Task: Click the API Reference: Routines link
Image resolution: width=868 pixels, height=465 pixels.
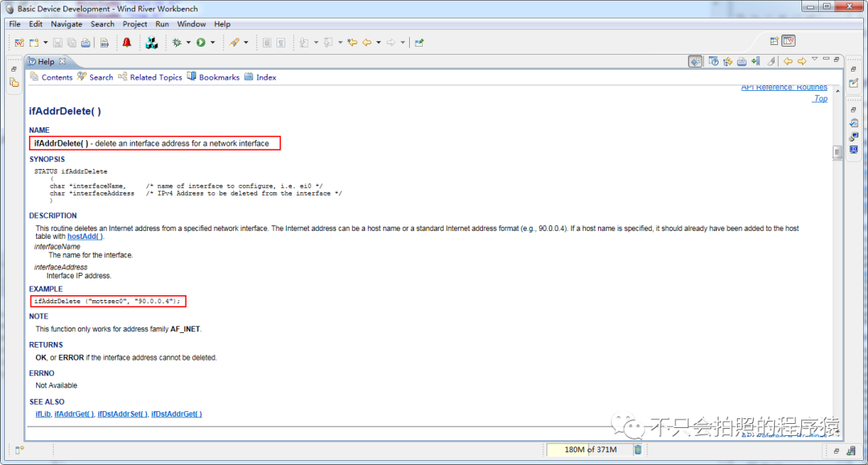Action: [x=784, y=88]
